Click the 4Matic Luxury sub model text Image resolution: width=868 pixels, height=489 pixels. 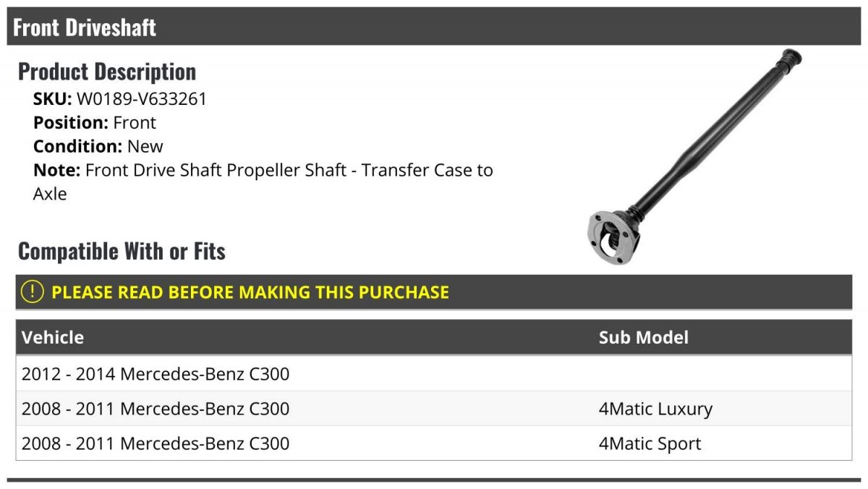[655, 409]
